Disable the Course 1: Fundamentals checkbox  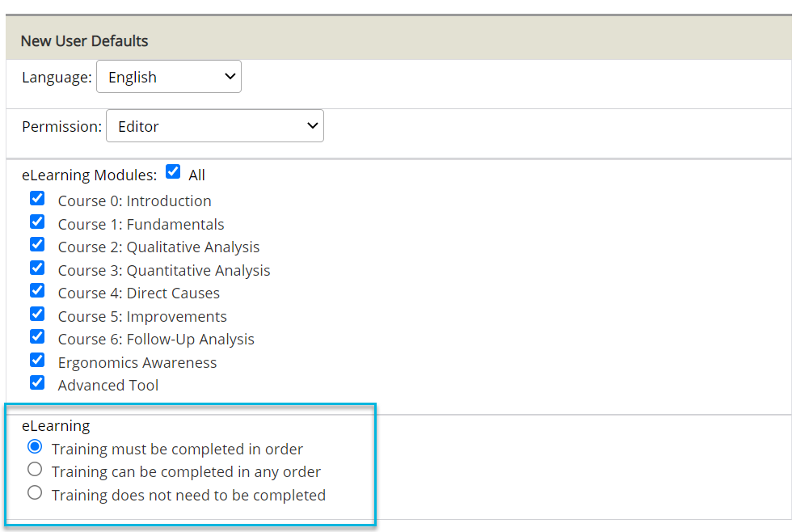tap(37, 222)
